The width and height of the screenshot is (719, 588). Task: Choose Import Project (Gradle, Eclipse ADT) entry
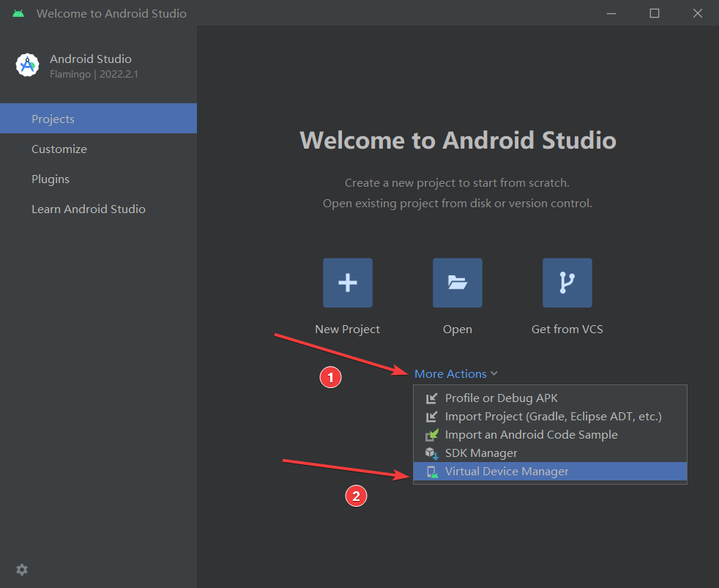coord(550,417)
